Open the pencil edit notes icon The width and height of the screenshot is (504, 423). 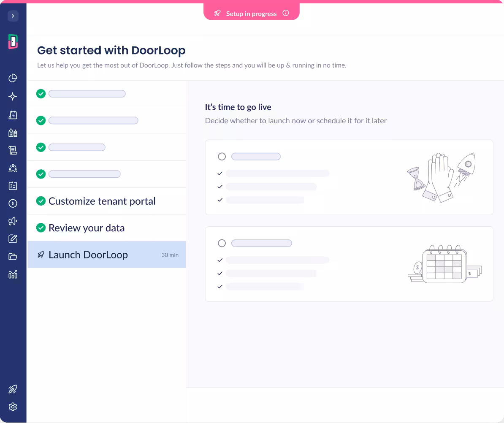tap(13, 239)
